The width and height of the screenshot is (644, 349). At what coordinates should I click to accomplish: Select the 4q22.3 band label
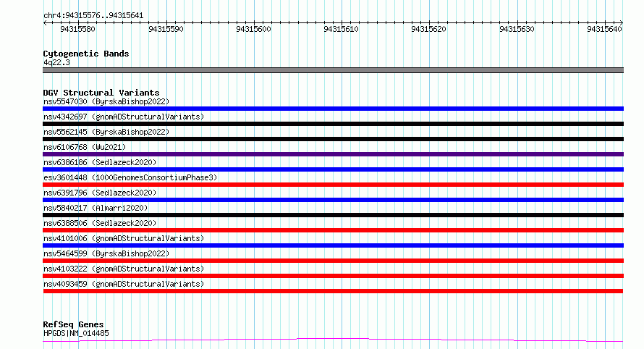pyautogui.click(x=56, y=63)
